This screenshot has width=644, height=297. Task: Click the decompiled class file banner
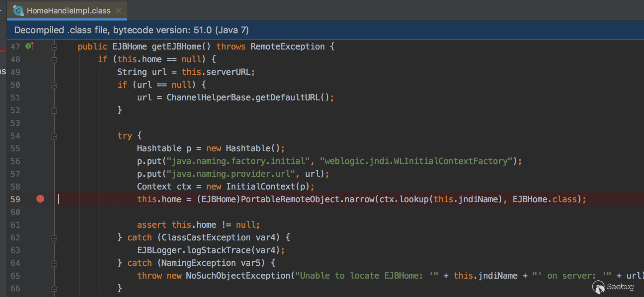click(131, 30)
